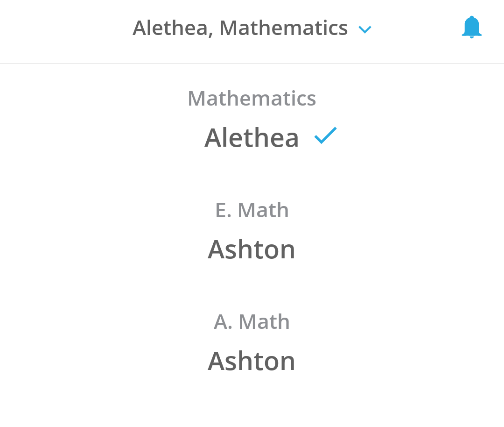Collapse the class selector chevron

(x=364, y=29)
